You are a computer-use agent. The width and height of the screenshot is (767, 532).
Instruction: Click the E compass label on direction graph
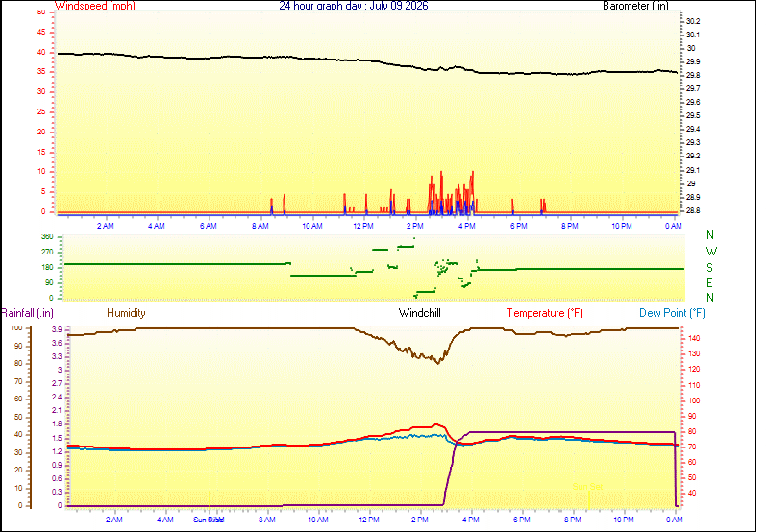(709, 283)
